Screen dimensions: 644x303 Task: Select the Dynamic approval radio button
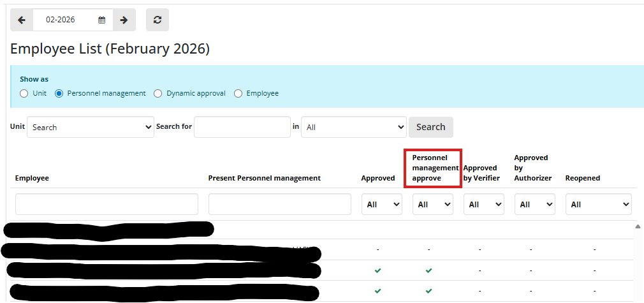point(158,93)
